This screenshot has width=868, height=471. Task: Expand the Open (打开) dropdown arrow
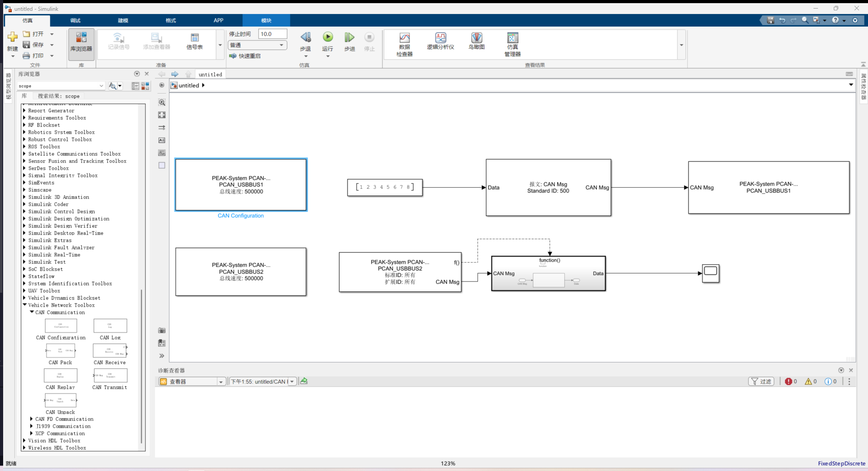point(52,34)
